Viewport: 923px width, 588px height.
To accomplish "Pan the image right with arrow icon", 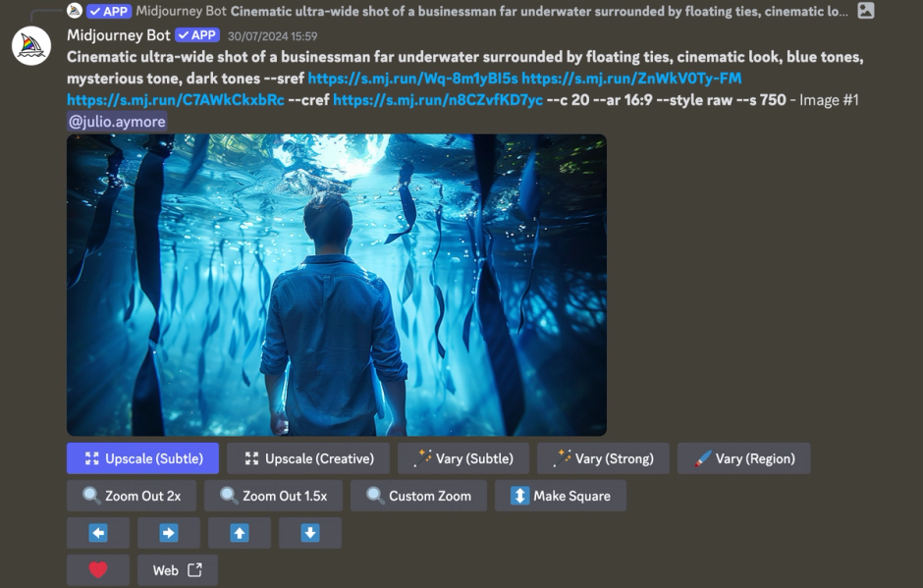I will pyautogui.click(x=169, y=533).
